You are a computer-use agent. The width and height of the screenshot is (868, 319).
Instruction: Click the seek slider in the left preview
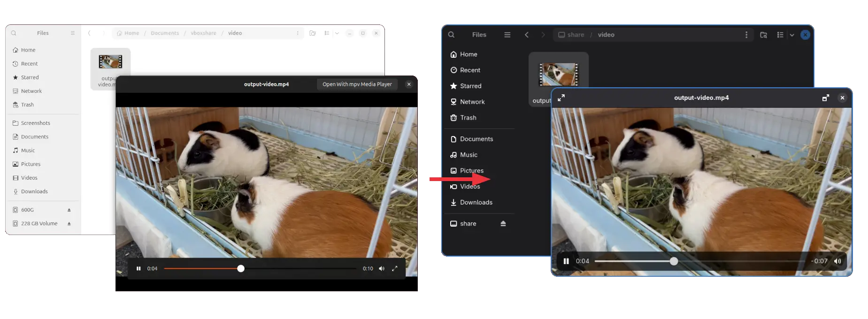coord(260,269)
